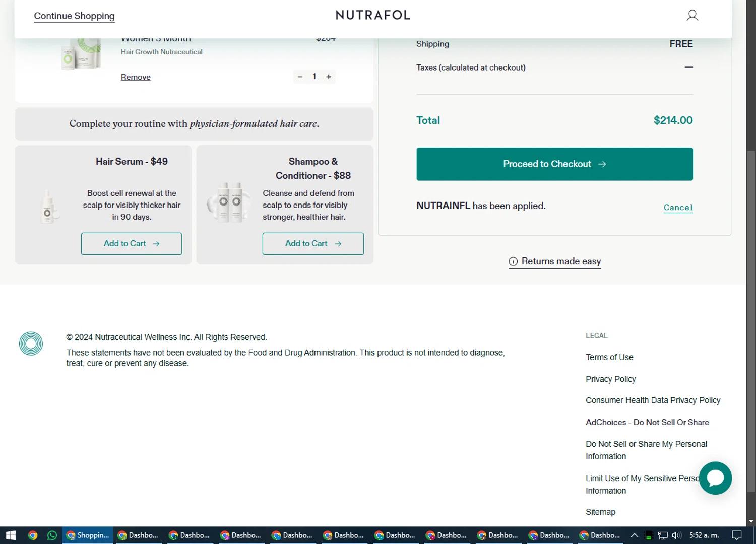
Task: Click the 'Taxes (calculated at checkout)' label
Action: 471,67
